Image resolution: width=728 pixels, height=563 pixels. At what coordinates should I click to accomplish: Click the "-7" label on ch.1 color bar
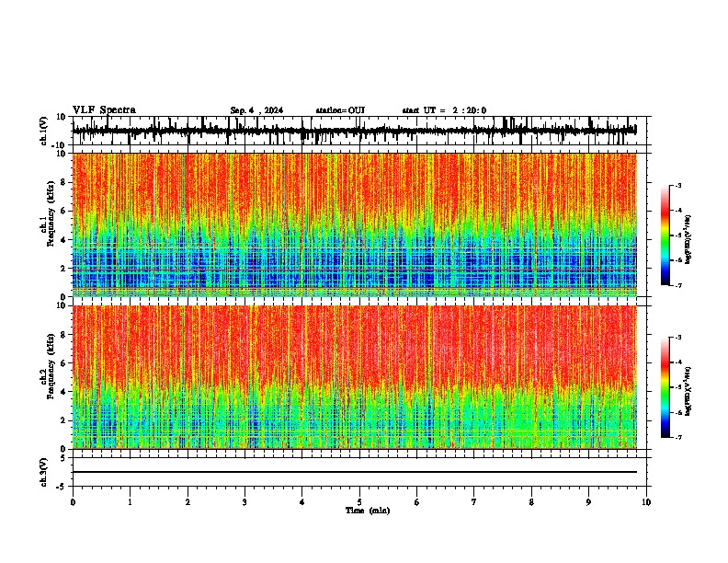(678, 285)
